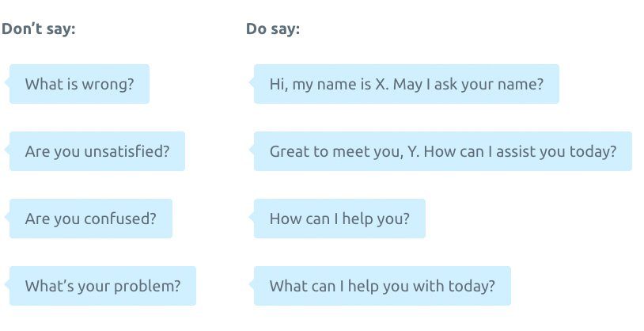
Task: Click the "Hi, my name is X" bubble
Action: pyautogui.click(x=407, y=84)
